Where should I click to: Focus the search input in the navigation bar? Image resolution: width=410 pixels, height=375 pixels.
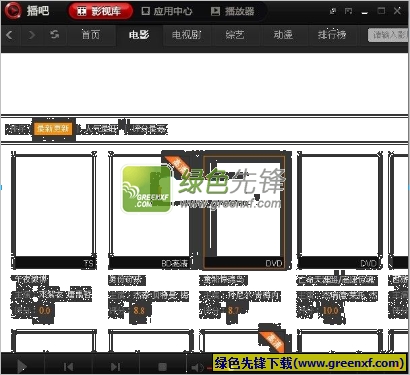pos(388,35)
